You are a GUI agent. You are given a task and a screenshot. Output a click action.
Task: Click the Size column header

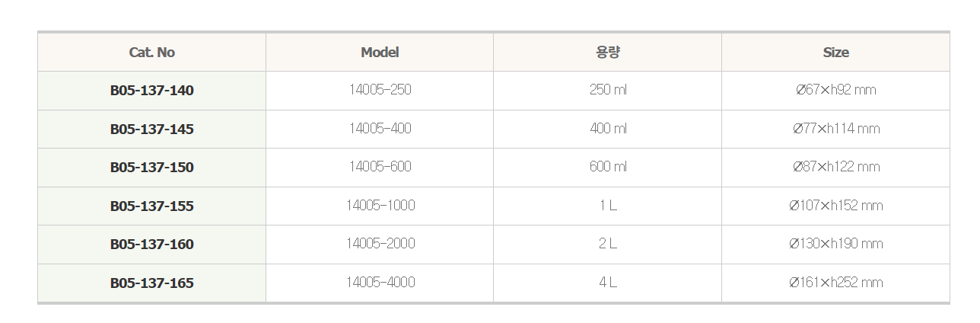835,53
